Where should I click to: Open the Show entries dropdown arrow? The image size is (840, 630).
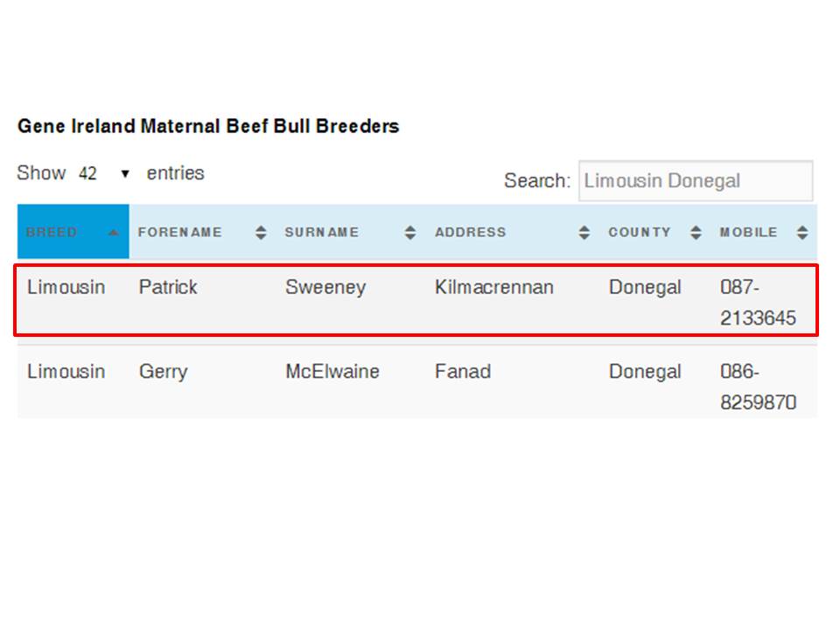[125, 173]
